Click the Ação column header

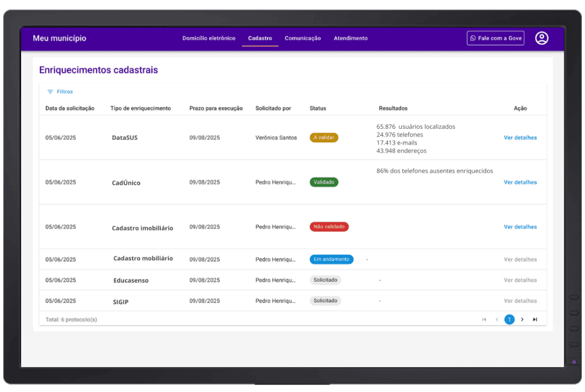coord(520,108)
